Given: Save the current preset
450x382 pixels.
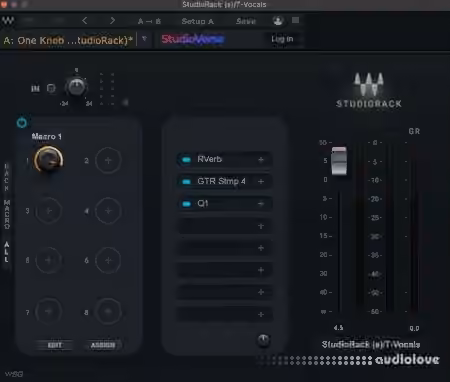Looking at the screenshot, I should [246, 21].
